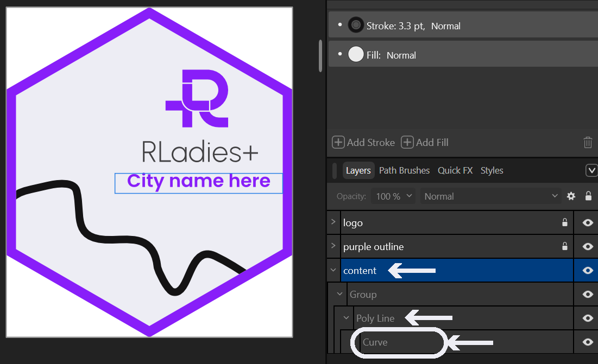Click the layer effects gear icon
This screenshot has height=364, width=598.
pyautogui.click(x=571, y=196)
